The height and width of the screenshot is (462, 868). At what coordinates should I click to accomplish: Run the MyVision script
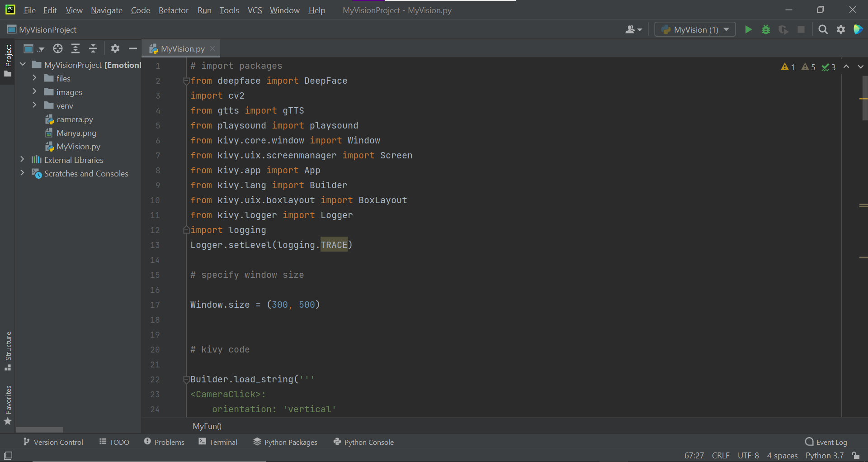click(748, 29)
